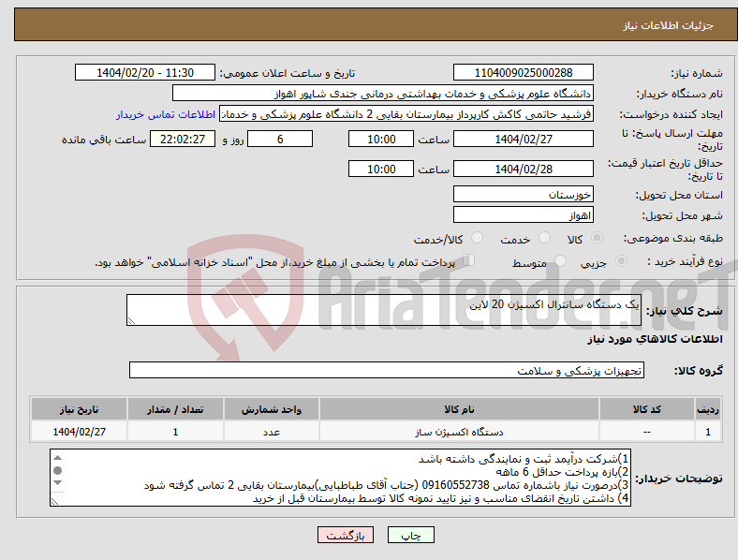Click the delivery city field اهواز

coord(523,214)
